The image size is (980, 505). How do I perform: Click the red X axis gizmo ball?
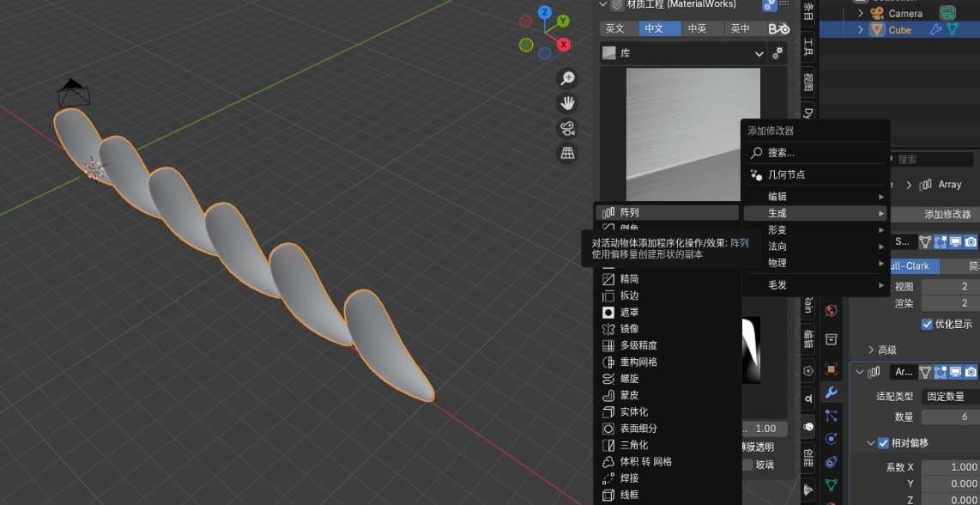click(564, 44)
